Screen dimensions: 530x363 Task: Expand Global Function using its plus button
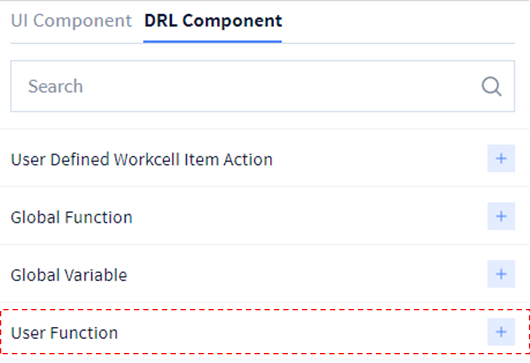(501, 216)
